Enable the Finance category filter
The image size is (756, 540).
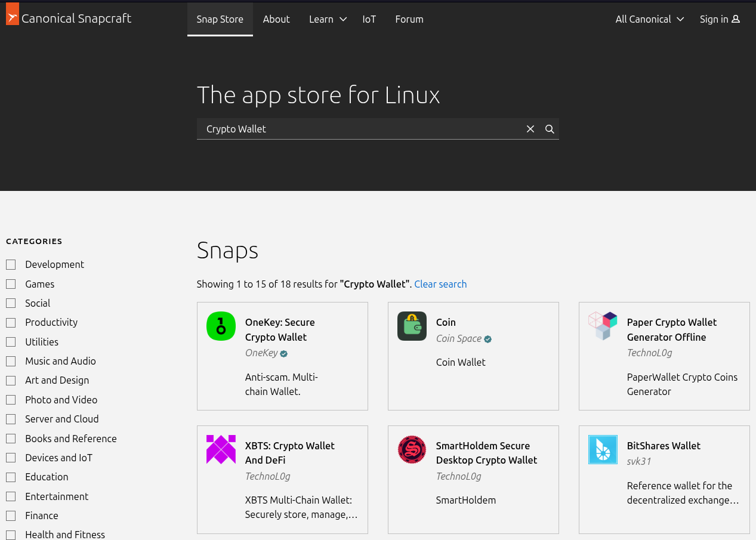pyautogui.click(x=11, y=516)
